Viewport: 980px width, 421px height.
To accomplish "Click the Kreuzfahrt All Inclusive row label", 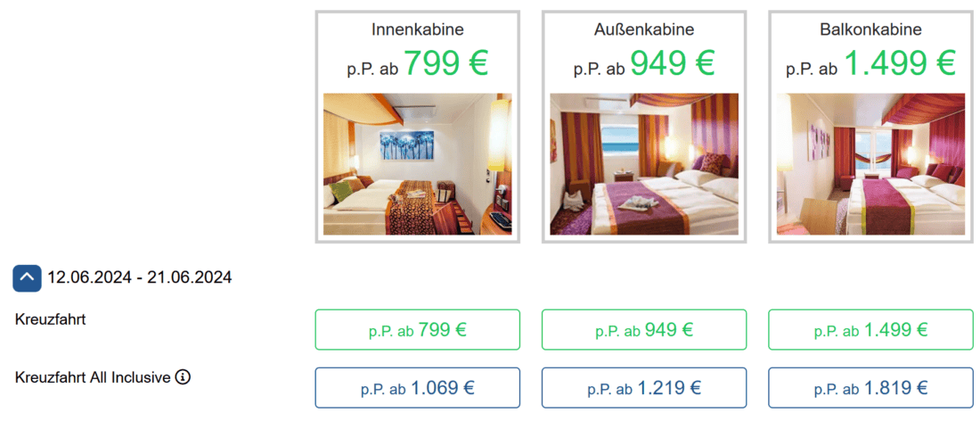I will pyautogui.click(x=93, y=377).
